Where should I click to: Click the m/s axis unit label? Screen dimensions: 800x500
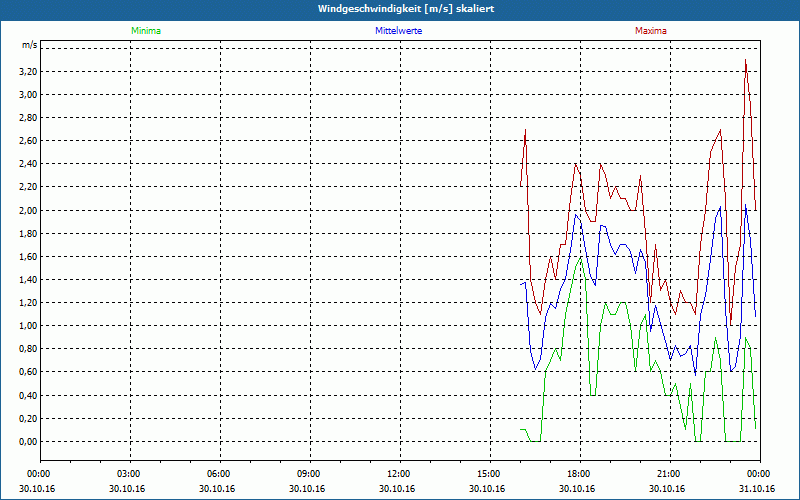point(29,45)
